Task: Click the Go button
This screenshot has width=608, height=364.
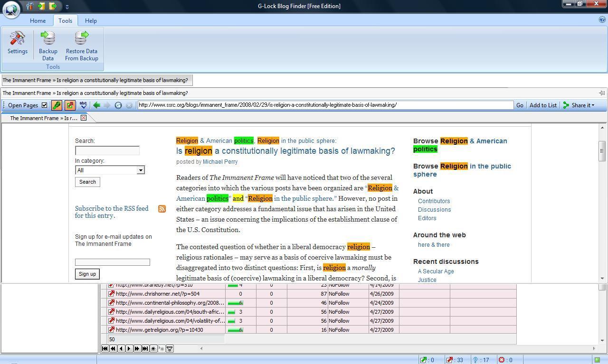Action: pyautogui.click(x=520, y=105)
